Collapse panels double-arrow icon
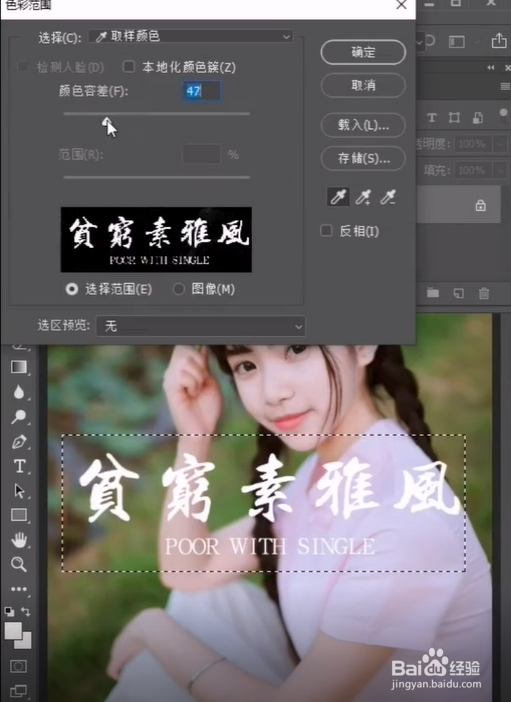This screenshot has height=702, width=511. [491, 68]
